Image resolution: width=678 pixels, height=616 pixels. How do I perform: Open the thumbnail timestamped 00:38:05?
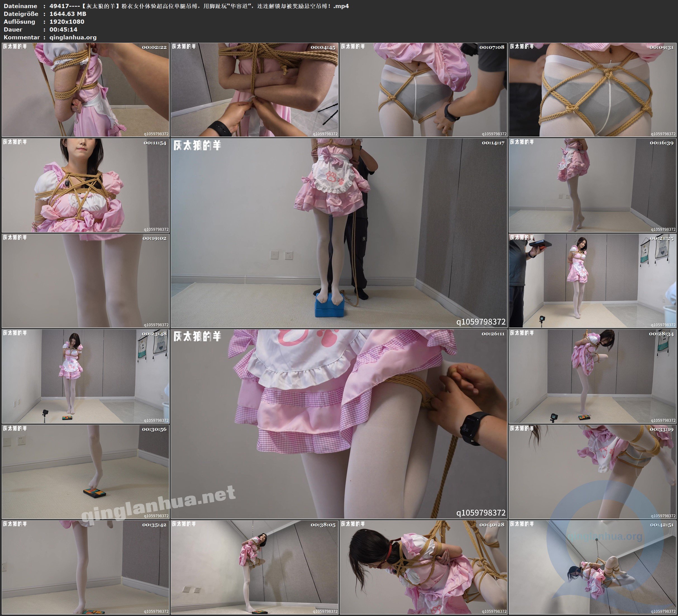254,567
